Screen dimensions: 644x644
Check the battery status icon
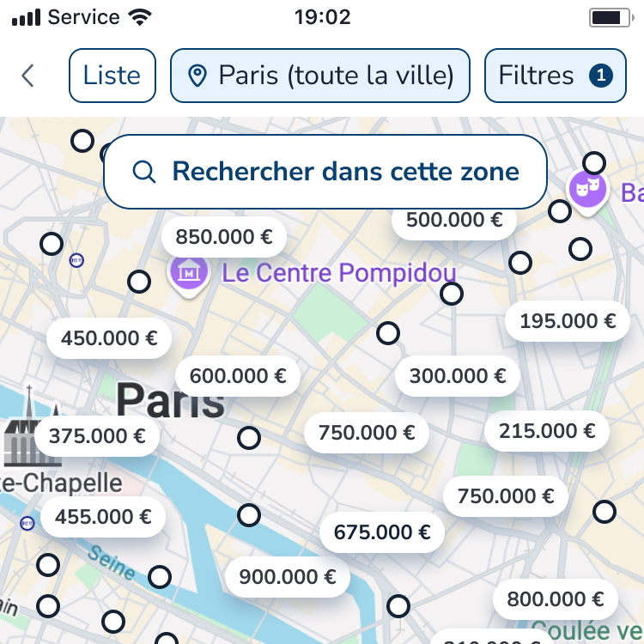click(x=610, y=17)
